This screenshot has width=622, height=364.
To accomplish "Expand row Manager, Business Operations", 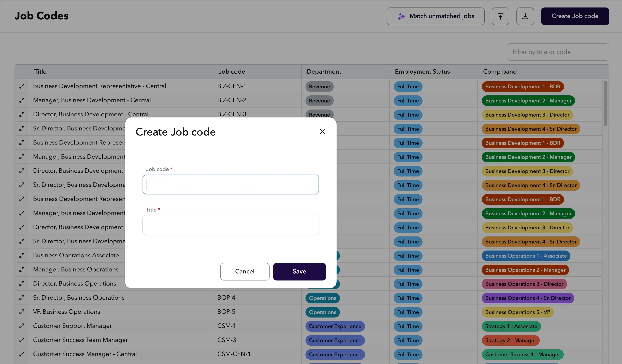I will pos(22,269).
